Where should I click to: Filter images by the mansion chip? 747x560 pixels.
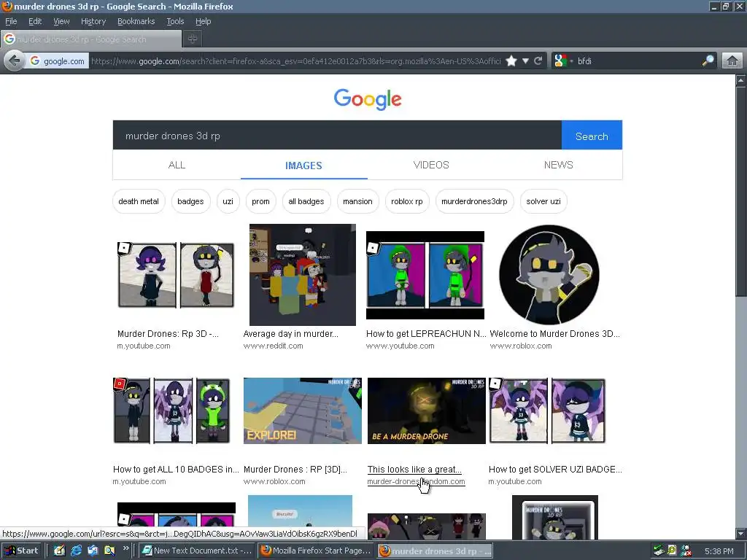[357, 201]
